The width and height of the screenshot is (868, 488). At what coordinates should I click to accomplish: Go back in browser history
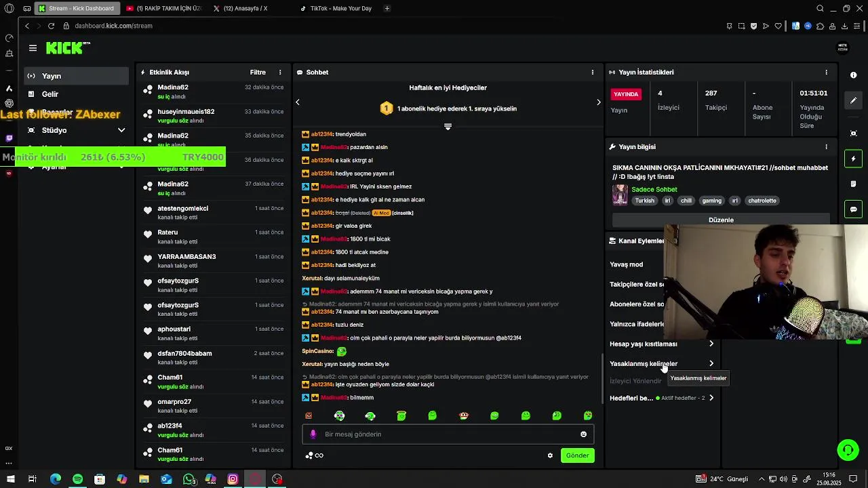(26, 26)
